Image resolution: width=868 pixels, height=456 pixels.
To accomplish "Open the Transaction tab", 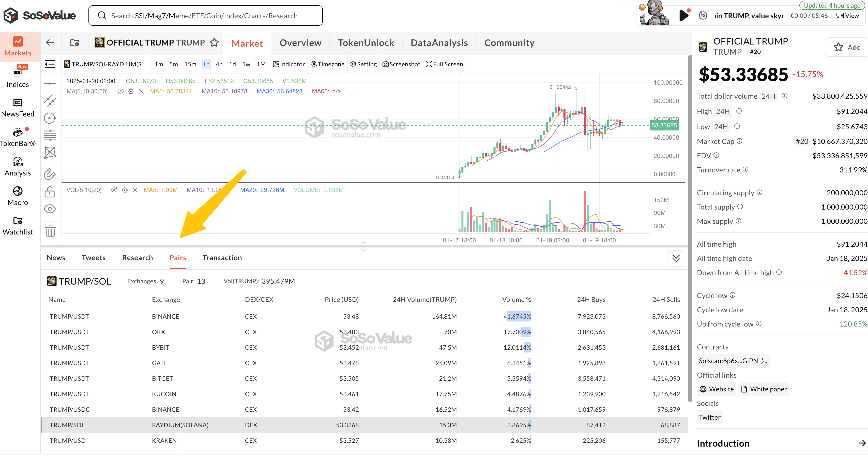I will [x=222, y=258].
